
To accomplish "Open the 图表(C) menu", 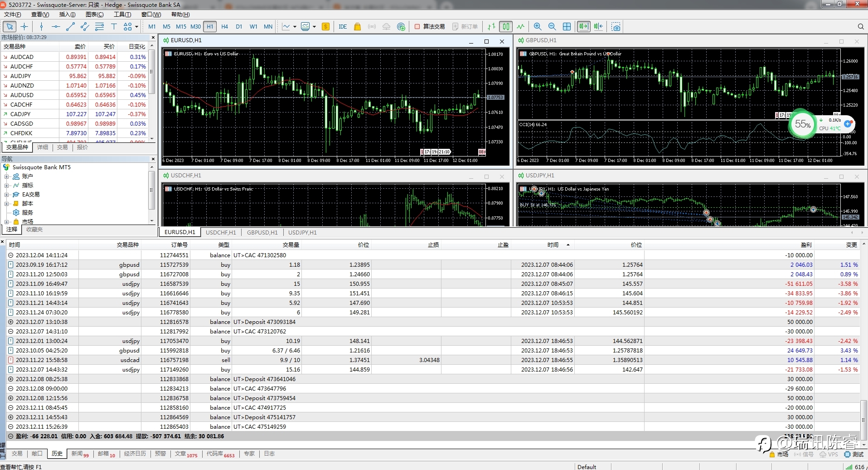I will (94, 15).
